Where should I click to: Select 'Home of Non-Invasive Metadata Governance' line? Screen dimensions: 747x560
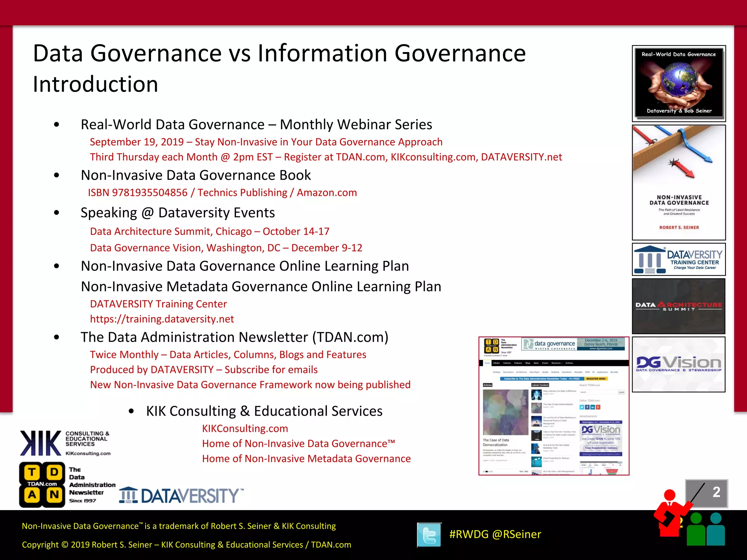(306, 459)
